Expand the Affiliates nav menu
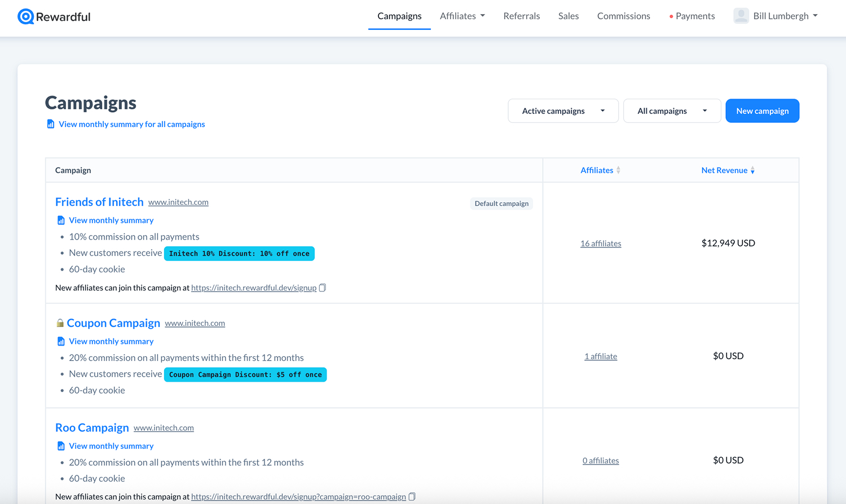Image resolution: width=846 pixels, height=504 pixels. pyautogui.click(x=462, y=16)
